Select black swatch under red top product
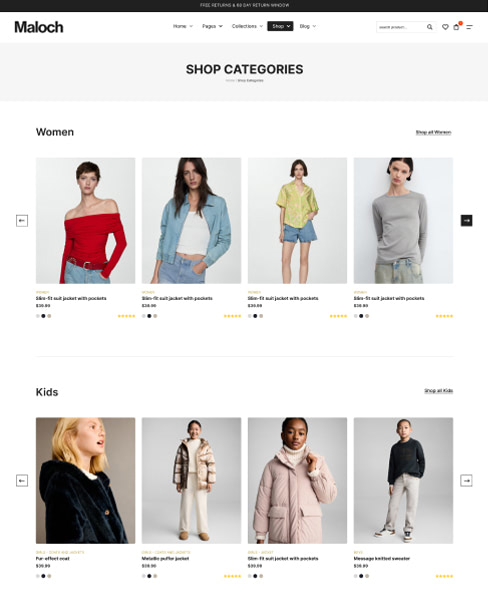488x615 pixels. [44, 316]
